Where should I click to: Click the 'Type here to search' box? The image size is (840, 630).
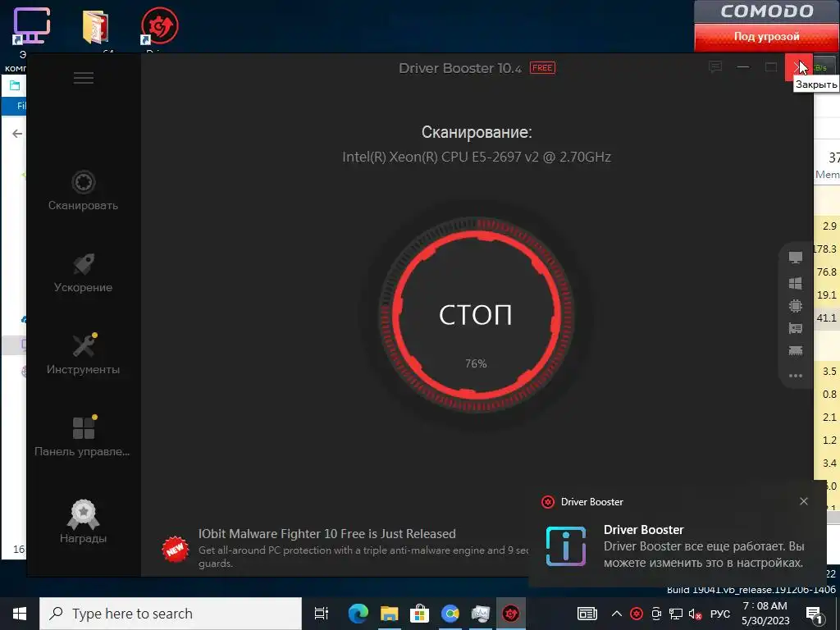pos(171,614)
